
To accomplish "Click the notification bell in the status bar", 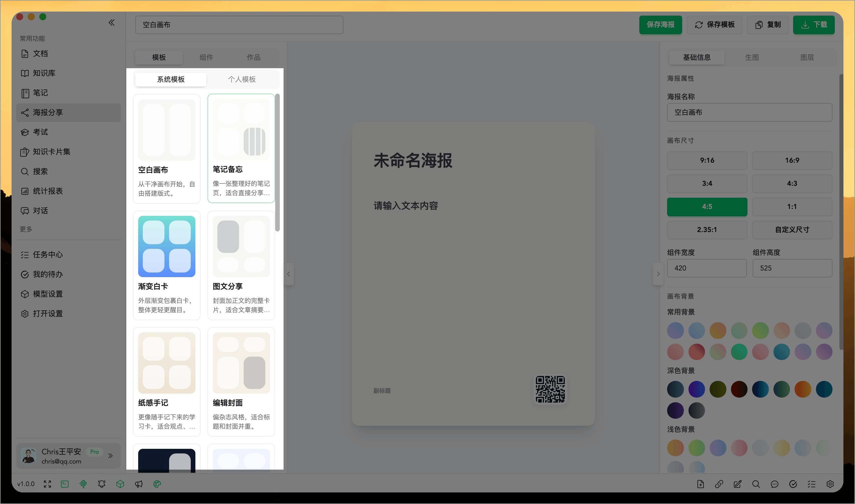I will click(101, 484).
